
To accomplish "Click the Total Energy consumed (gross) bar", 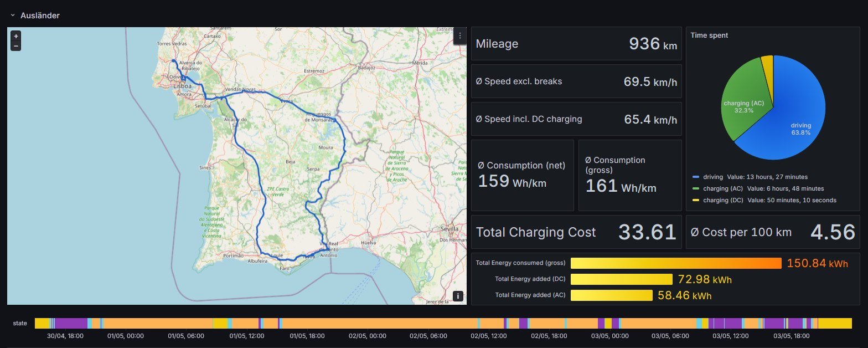I will 676,263.
